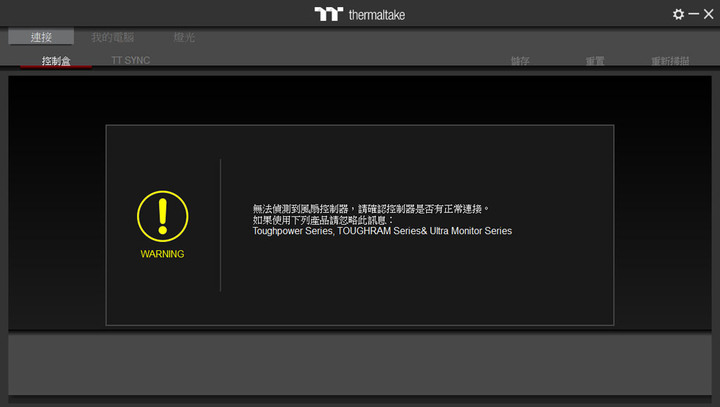The width and height of the screenshot is (720, 407).
Task: Minimize the Thermaltake window
Action: pos(694,14)
